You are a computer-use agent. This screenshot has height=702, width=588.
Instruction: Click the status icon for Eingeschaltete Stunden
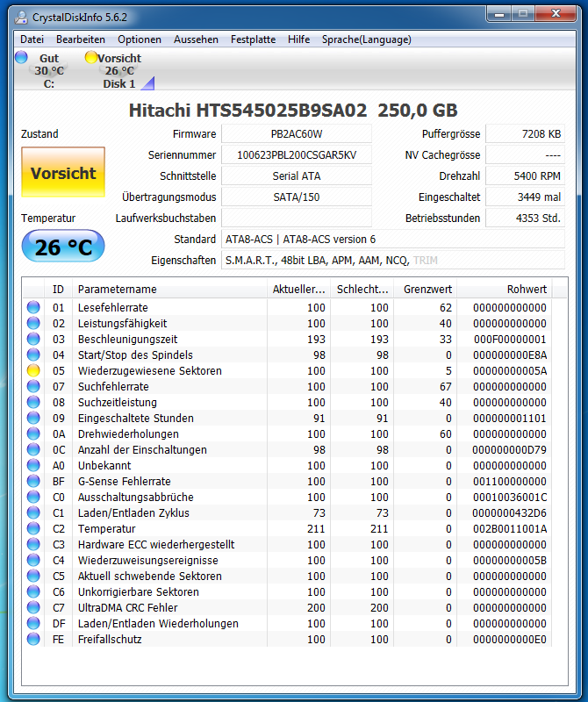point(33,418)
